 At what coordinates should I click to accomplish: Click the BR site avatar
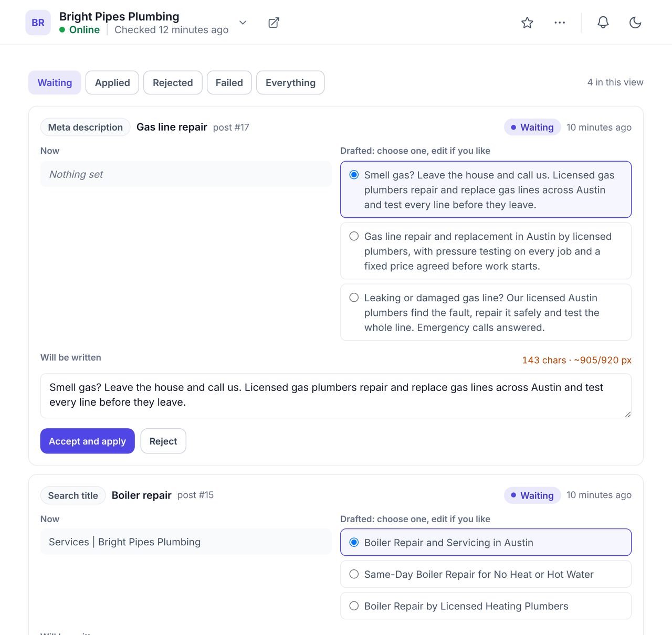coord(38,23)
